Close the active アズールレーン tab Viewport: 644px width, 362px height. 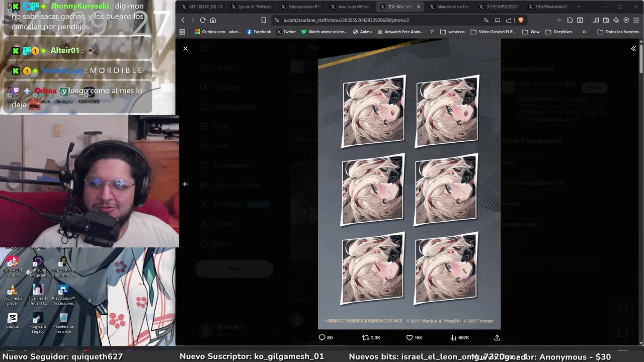419,7
